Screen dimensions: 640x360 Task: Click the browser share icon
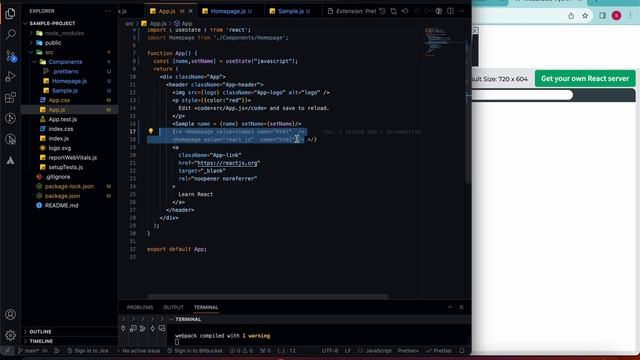(x=571, y=16)
